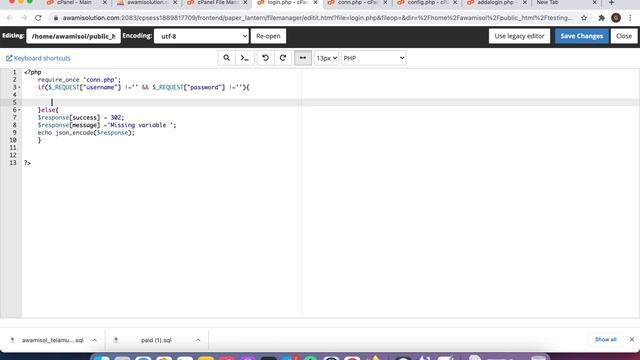This screenshot has height=360, width=640.
Task: Switch to conn.php browser tab
Action: coord(357,3)
